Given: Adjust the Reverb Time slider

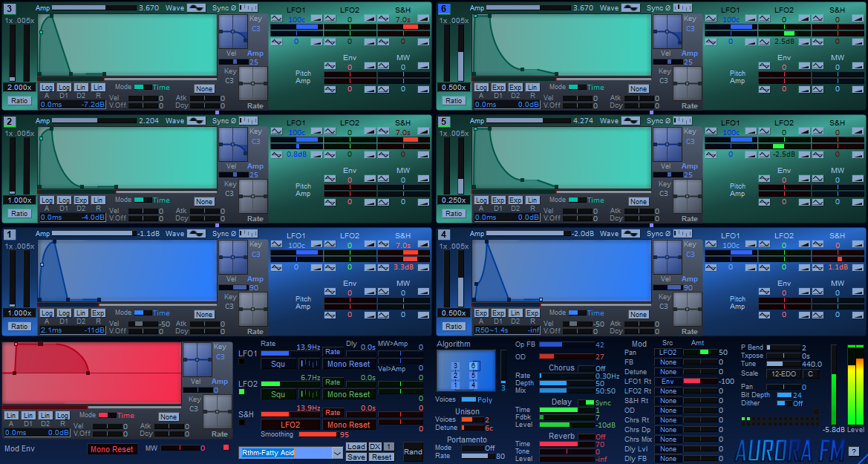Looking at the screenshot, I should (x=567, y=444).
